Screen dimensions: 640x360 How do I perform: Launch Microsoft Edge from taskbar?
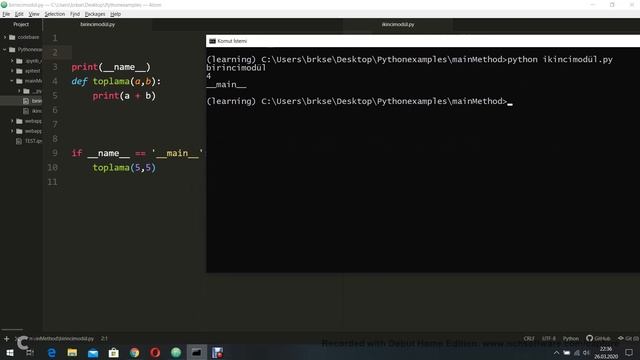pyautogui.click(x=51, y=353)
